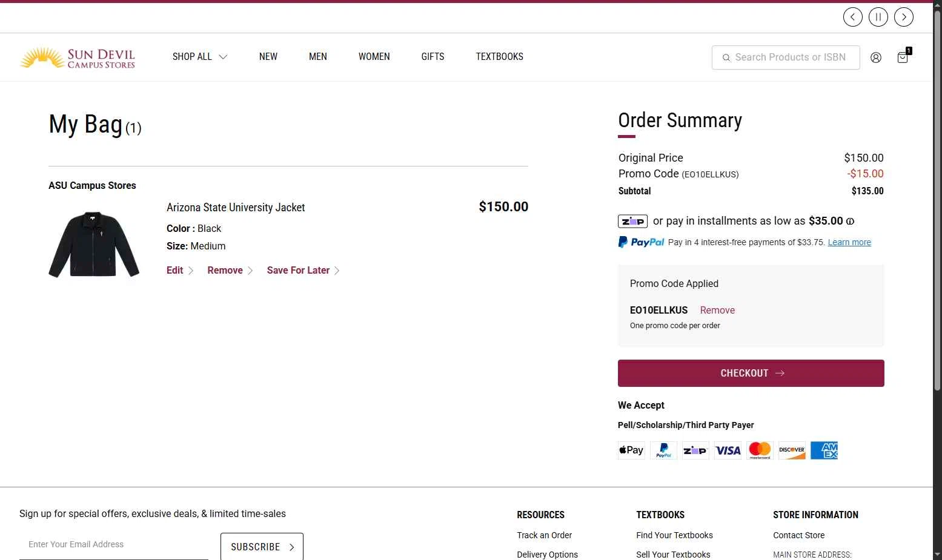Advance to next banner slide arrow
Image resolution: width=942 pixels, height=560 pixels.
pos(904,17)
